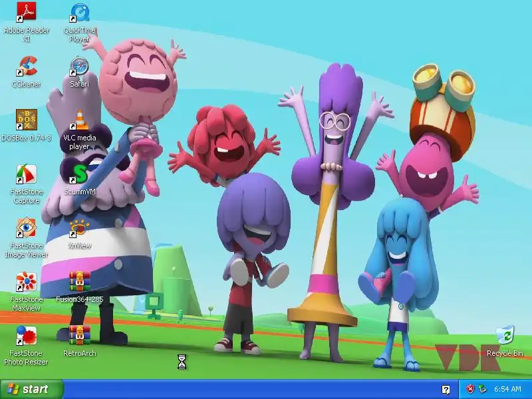Click the help question mark icon in taskbar
Viewport: 532px width, 399px height.
(x=446, y=390)
